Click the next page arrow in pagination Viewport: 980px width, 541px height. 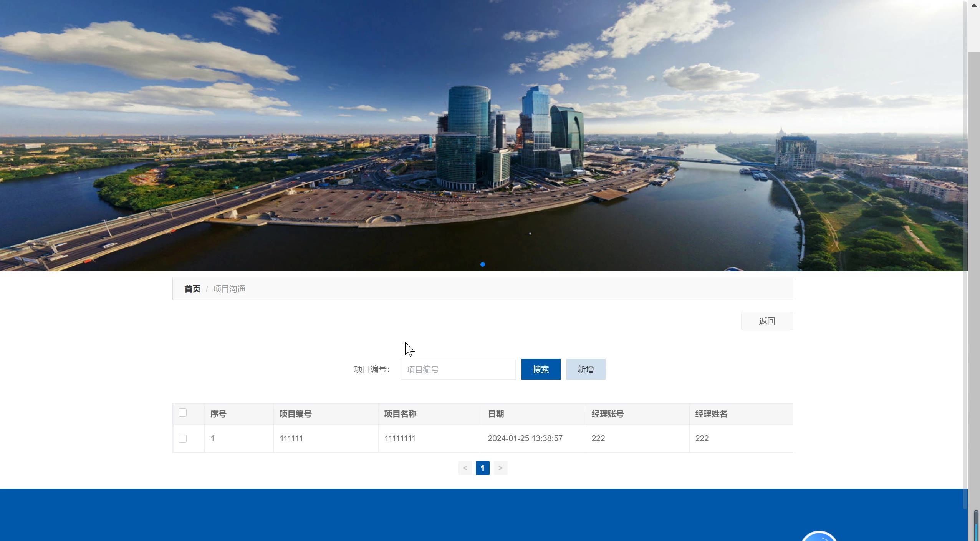(x=500, y=468)
